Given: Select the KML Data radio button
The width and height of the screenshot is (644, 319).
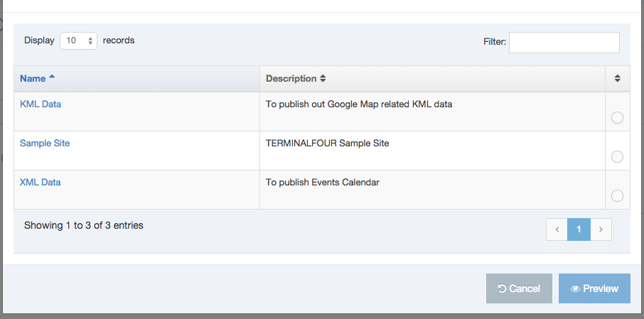Looking at the screenshot, I should coord(617,118).
